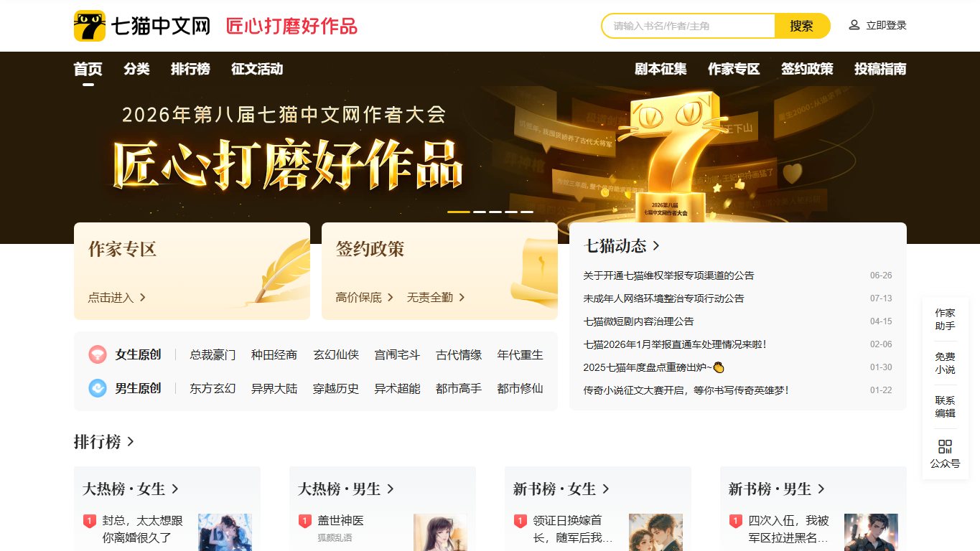Click the scroll image in 签约政策 card

535,271
